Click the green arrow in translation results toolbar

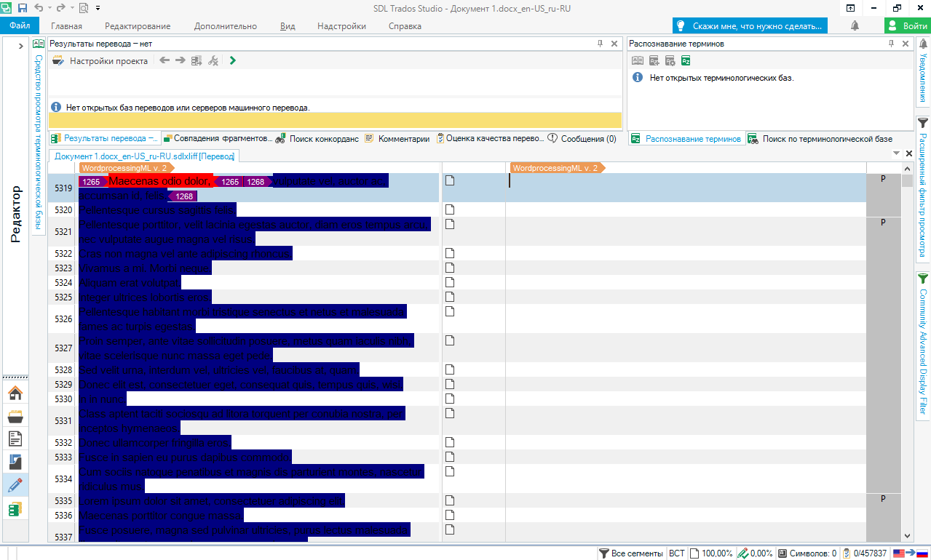pos(232,61)
